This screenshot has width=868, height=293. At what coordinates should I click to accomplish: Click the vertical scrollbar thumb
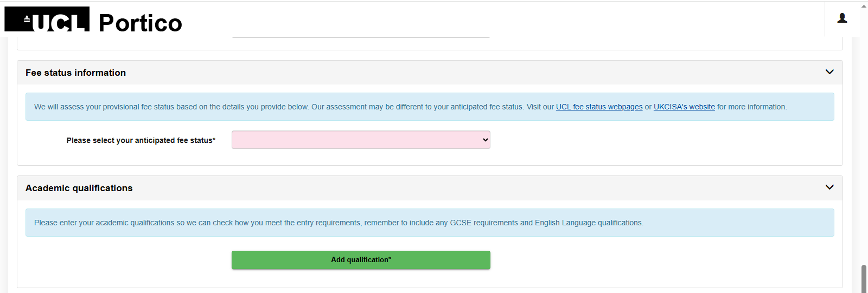864,279
